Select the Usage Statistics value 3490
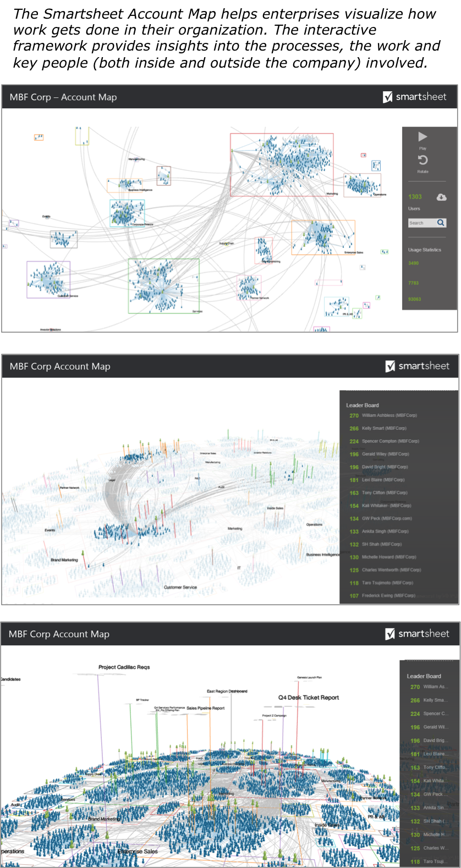461x868 pixels. (x=413, y=263)
